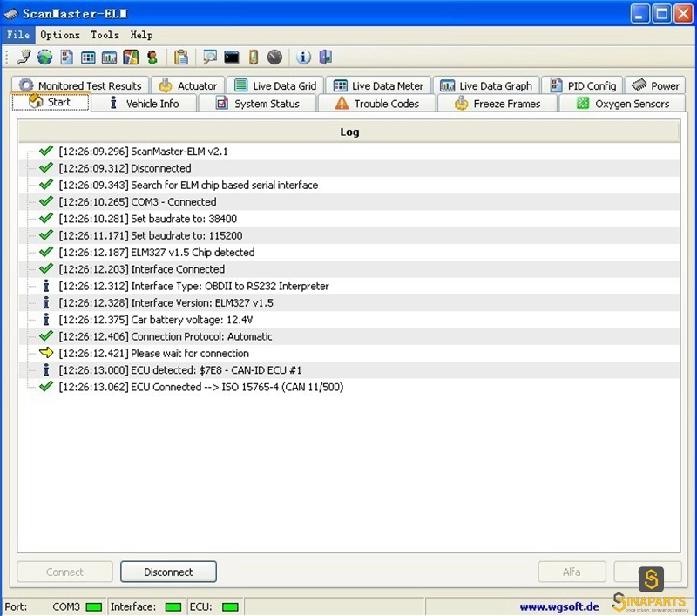Click the yellow arrow icon on wait row
Viewport: 697px width, 616px height.
coord(46,353)
